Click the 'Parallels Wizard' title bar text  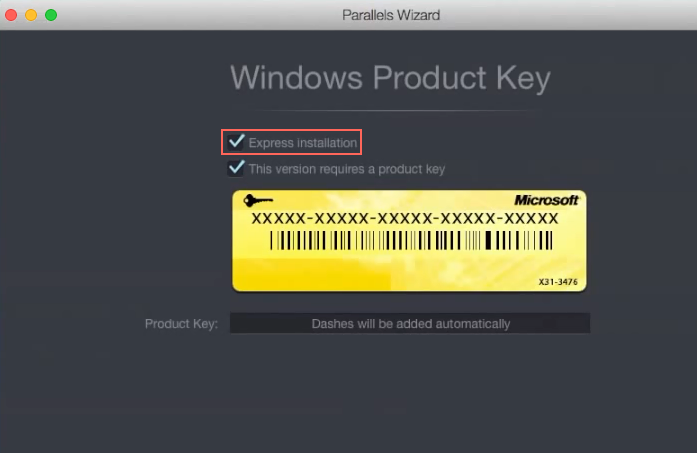point(390,15)
